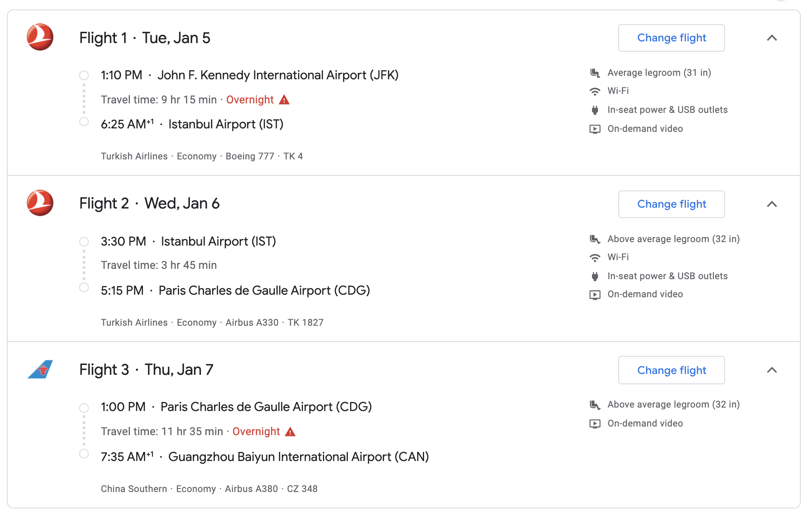Click the Turkish Airlines logo for Flight 2
This screenshot has height=517, width=812.
[40, 203]
